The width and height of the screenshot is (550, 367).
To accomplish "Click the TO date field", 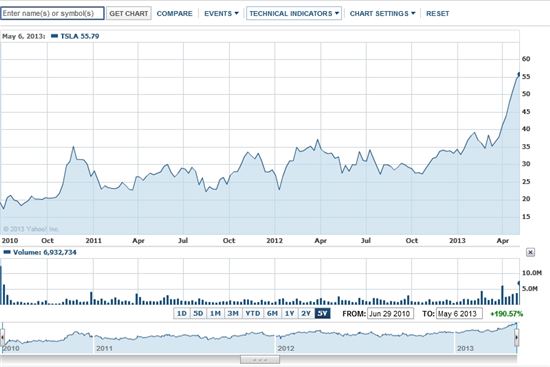I will (459, 314).
